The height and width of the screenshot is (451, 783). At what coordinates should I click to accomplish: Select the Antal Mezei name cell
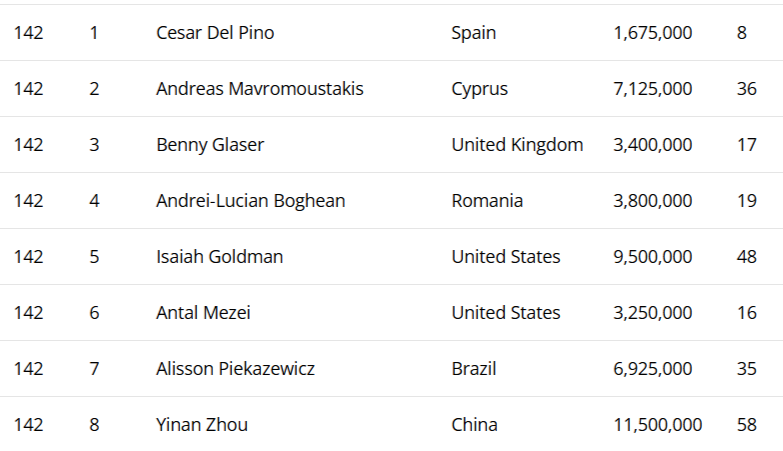203,313
